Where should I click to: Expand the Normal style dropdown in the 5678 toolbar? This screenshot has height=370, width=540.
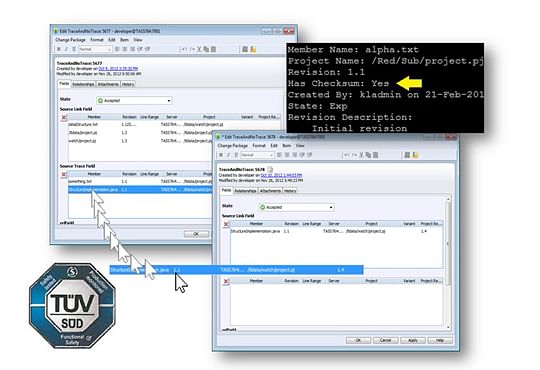[257, 155]
